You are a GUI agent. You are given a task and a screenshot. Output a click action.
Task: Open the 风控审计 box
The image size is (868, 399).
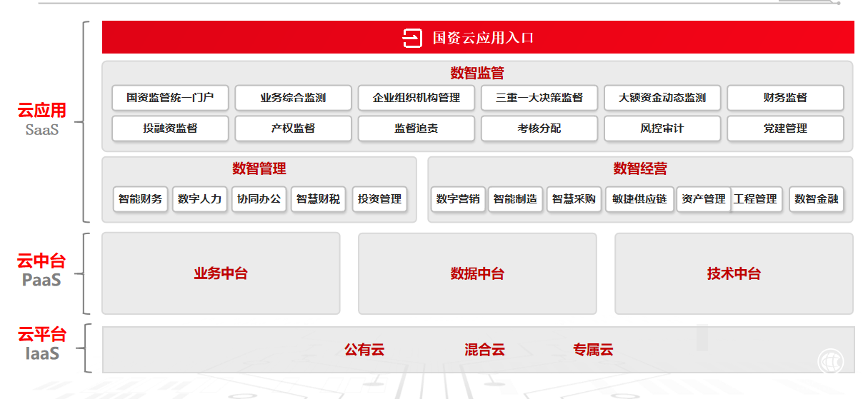[662, 128]
